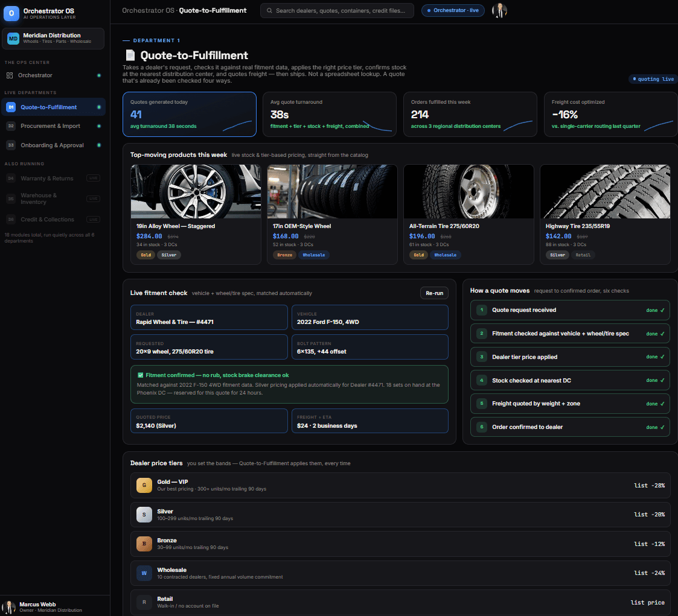Open the Meridian Distribution MD badge
The image size is (678, 616).
13,39
